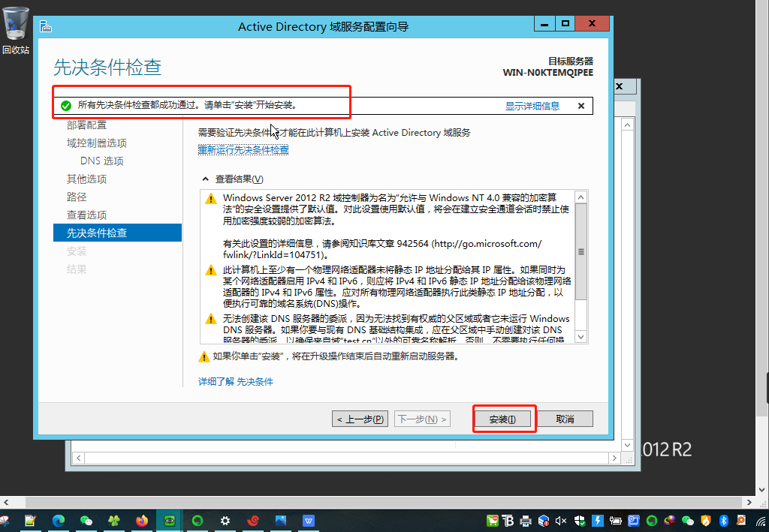Open WeChat from the taskbar

[x=86, y=521]
